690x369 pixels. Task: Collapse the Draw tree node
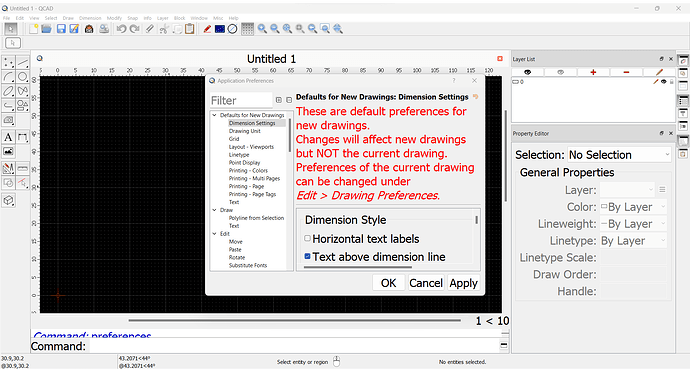point(214,210)
